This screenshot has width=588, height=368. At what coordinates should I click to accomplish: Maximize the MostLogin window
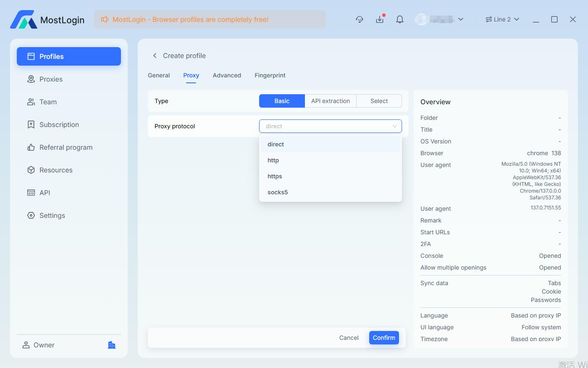pos(554,19)
